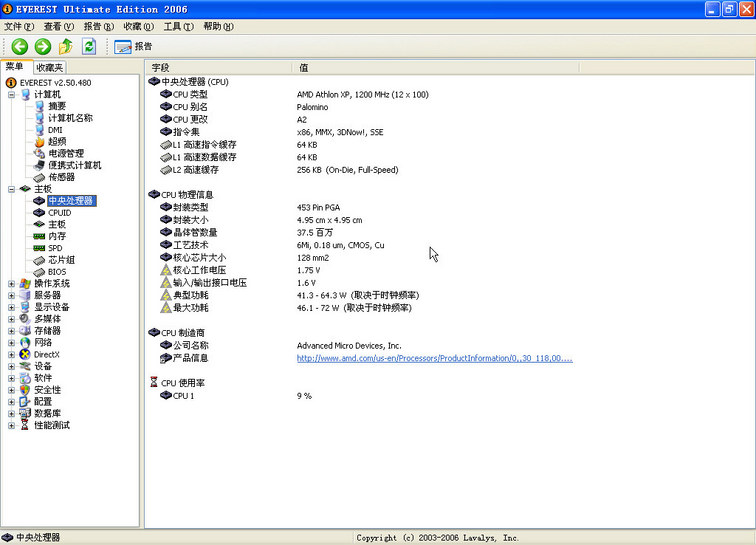Viewport: 756px width, 545px height.
Task: Expand the 服务器 tree node
Action: (x=11, y=295)
